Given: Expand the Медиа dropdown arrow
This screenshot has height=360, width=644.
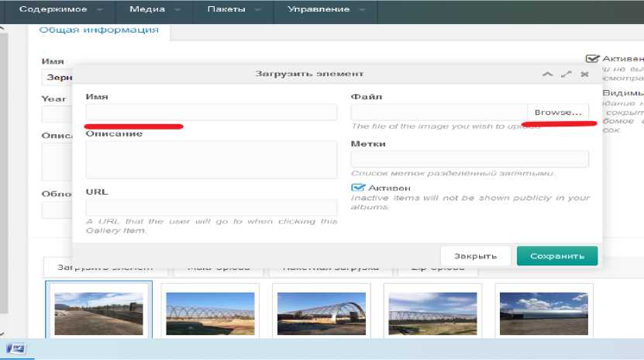Looking at the screenshot, I should pos(177,9).
